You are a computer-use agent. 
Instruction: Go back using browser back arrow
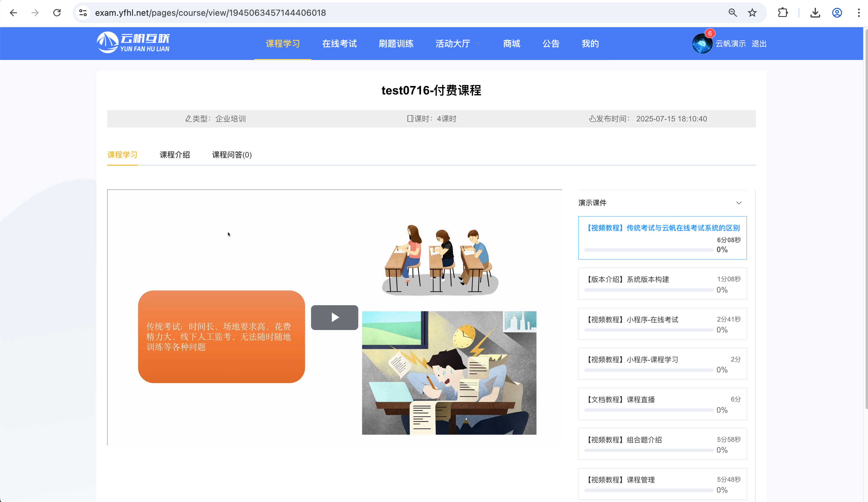[x=13, y=13]
